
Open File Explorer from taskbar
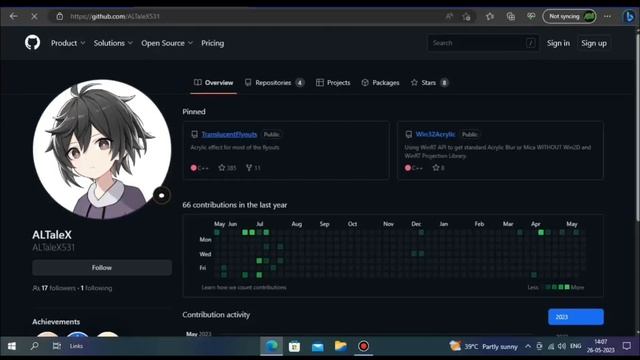pyautogui.click(x=340, y=346)
